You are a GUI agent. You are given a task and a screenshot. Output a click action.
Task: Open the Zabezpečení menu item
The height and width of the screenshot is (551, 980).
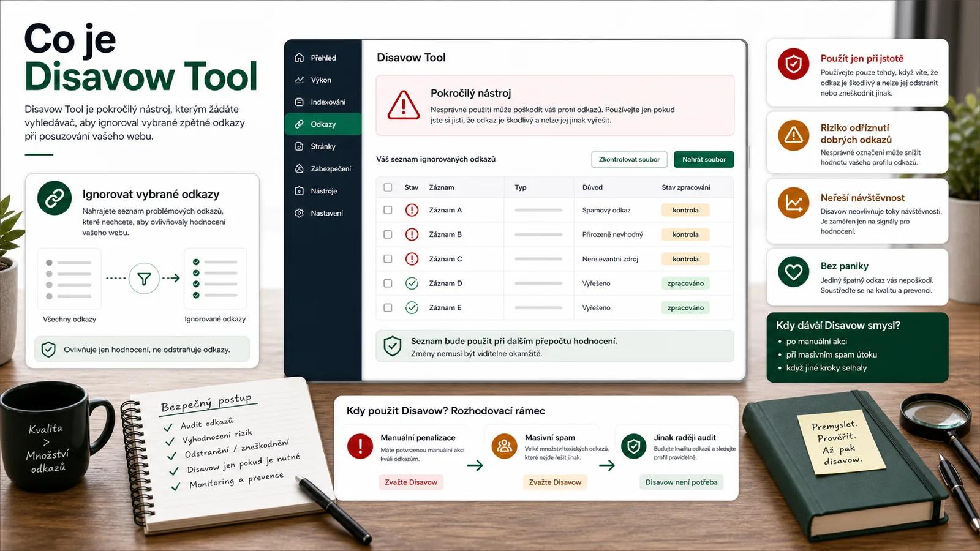323,169
